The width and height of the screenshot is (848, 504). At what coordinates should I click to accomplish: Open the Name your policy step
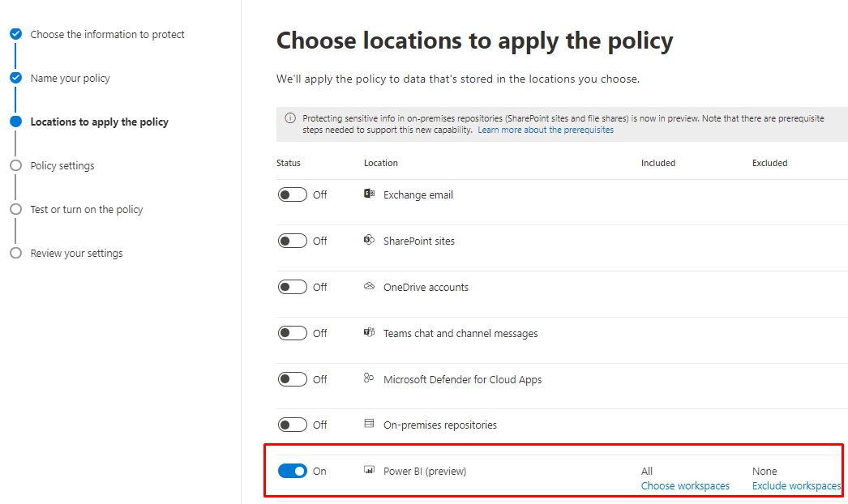[x=70, y=79]
